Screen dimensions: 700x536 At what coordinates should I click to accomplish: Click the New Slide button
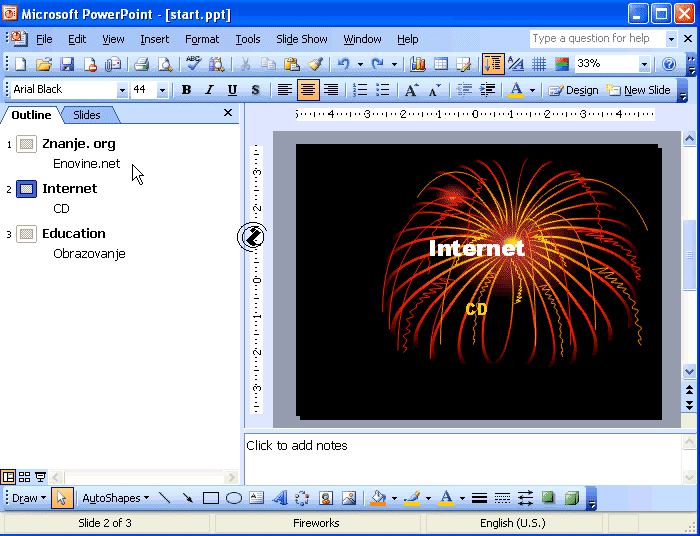[638, 90]
